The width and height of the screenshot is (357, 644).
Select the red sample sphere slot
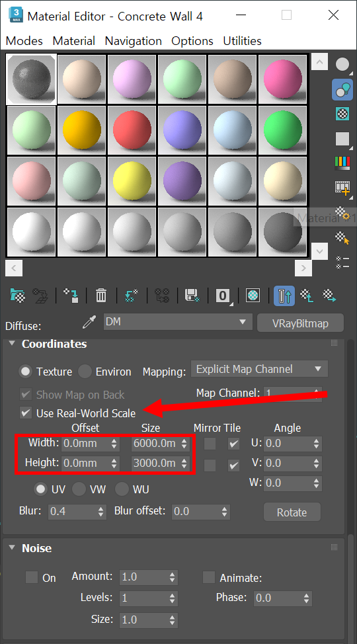132,130
